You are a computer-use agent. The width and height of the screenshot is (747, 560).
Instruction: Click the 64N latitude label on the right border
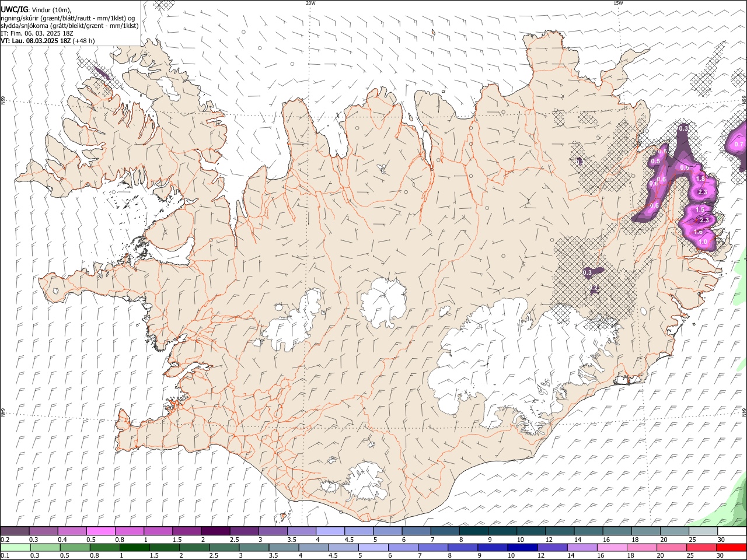tap(744, 412)
